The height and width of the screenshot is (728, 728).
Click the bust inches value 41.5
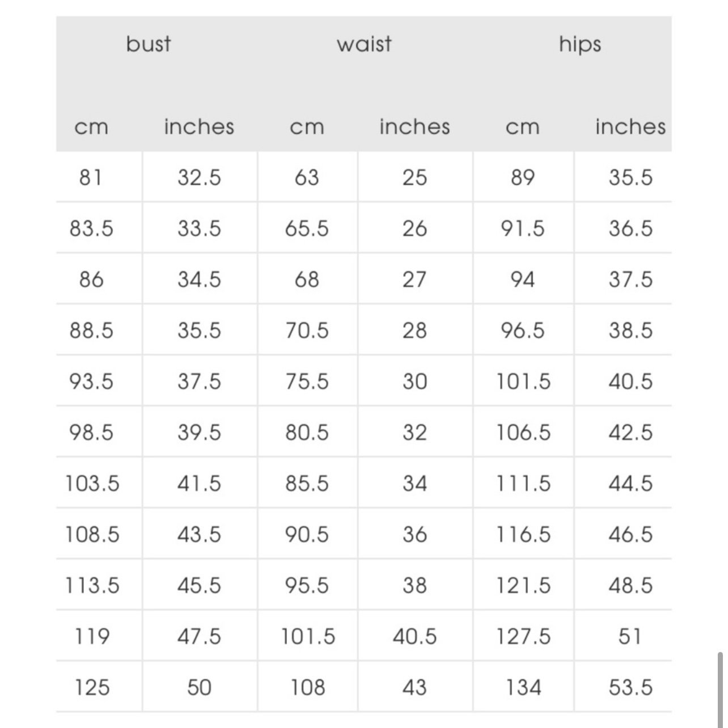point(199,484)
